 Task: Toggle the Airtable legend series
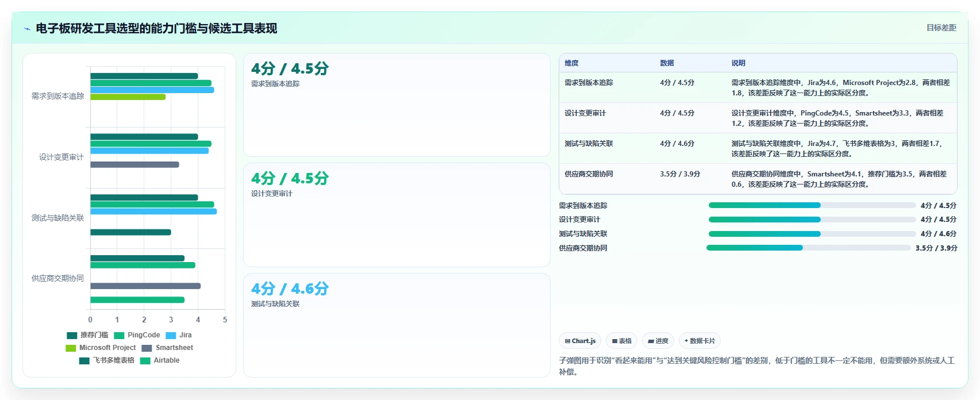pos(160,360)
